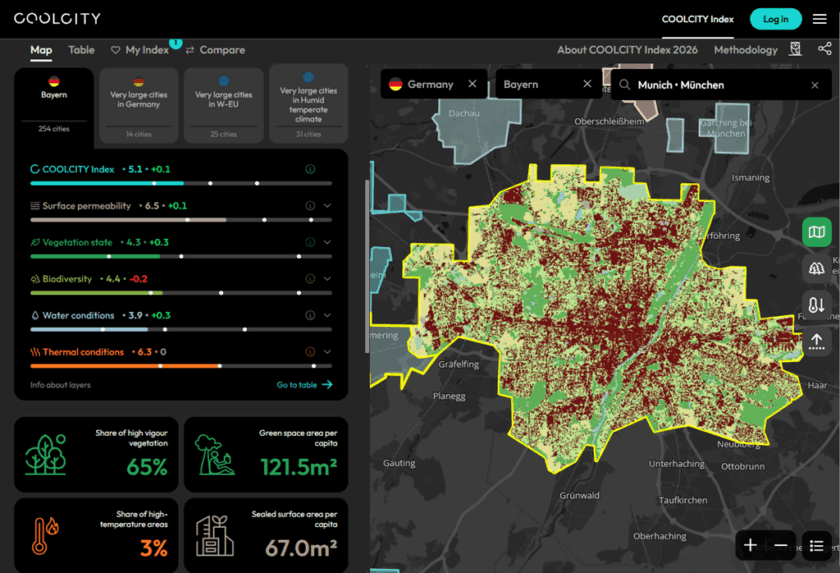This screenshot has height=573, width=840.
Task: Expand Surface permeability details
Action: (x=327, y=206)
